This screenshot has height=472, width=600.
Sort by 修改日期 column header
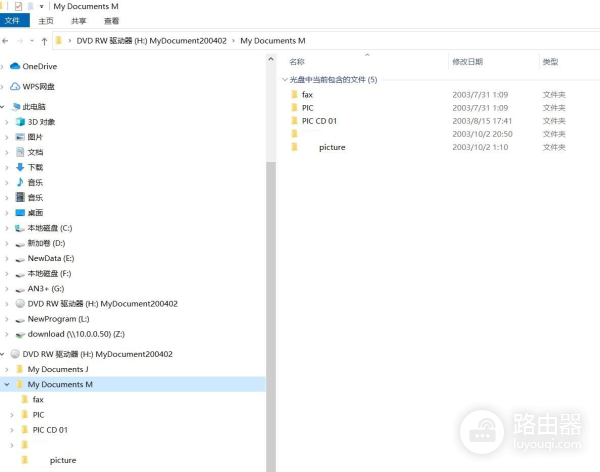point(467,62)
